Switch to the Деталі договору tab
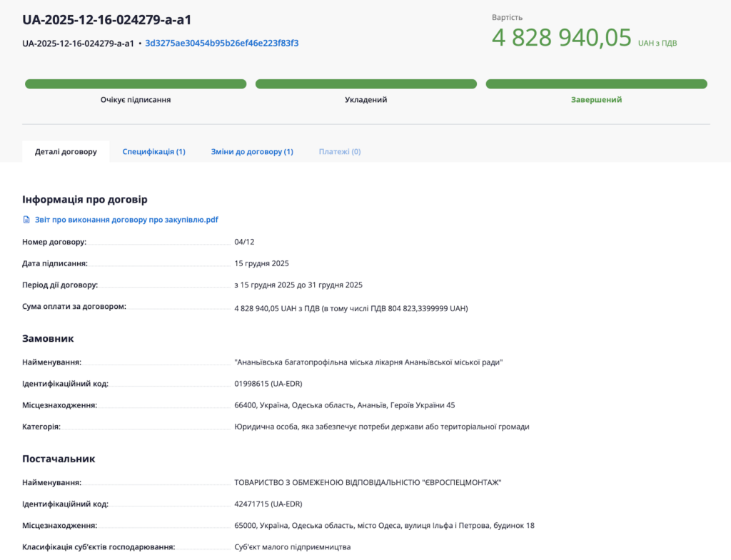This screenshot has width=731, height=560. click(x=66, y=152)
